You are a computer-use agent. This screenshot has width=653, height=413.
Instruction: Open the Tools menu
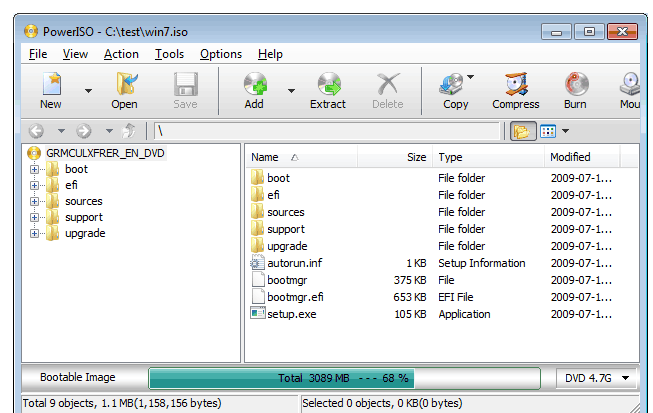pyautogui.click(x=169, y=54)
